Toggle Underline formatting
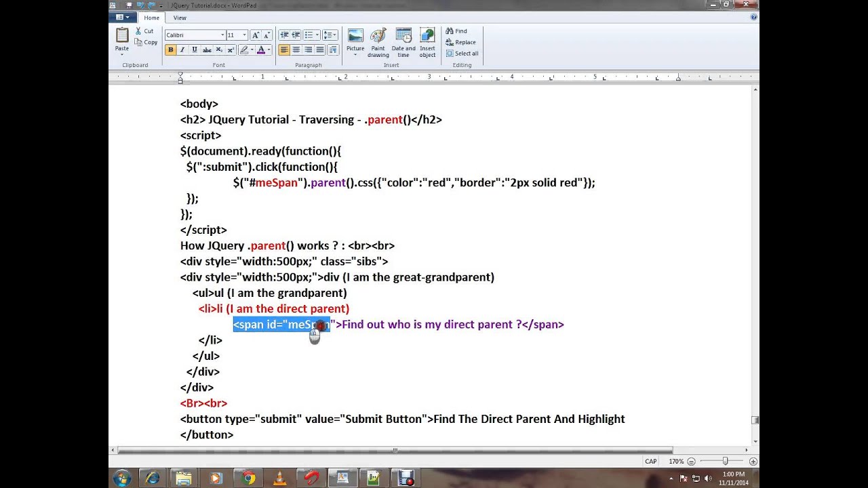 (194, 50)
